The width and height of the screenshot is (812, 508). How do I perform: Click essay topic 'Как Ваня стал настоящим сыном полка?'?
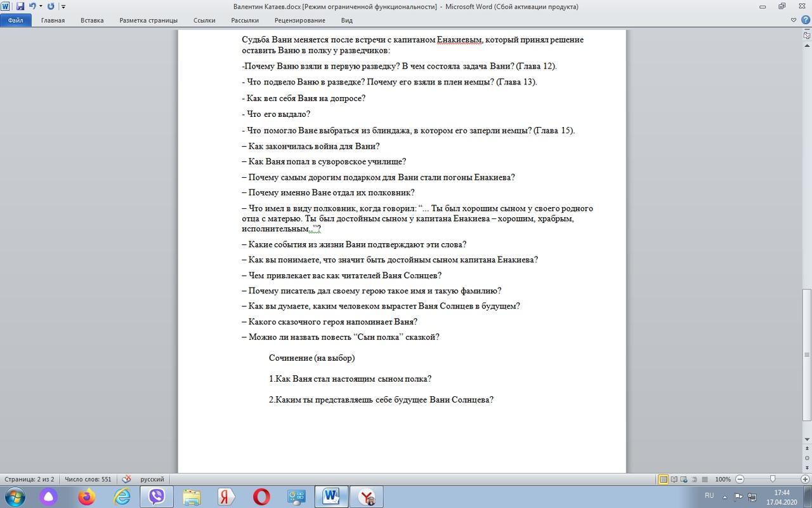(353, 379)
